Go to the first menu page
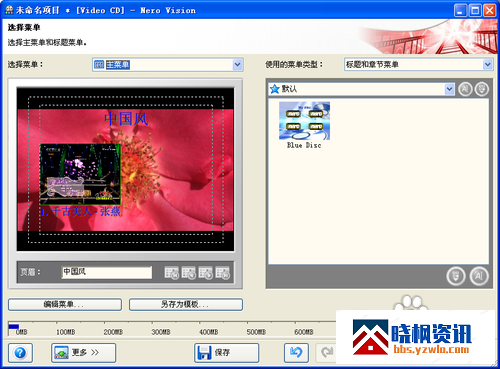The height and width of the screenshot is (369, 500). click(172, 273)
